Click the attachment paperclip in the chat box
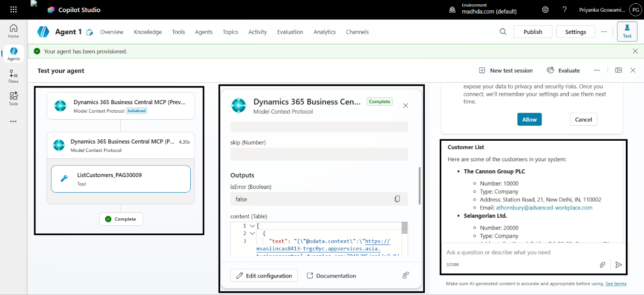The width and height of the screenshot is (644, 295). [x=602, y=265]
